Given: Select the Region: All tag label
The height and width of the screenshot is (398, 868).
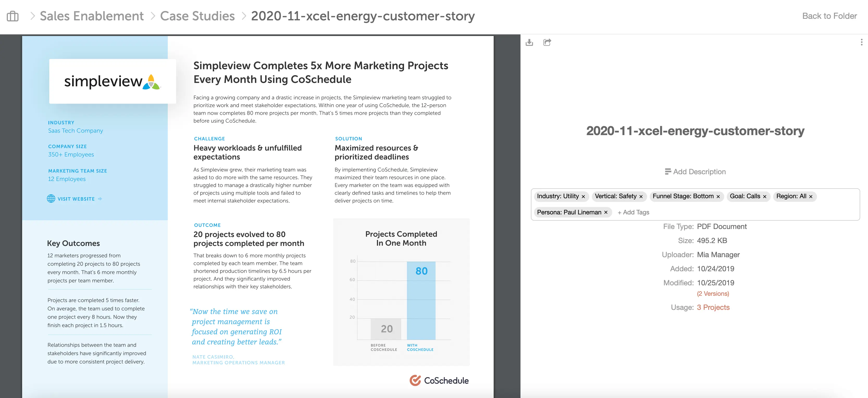Looking at the screenshot, I should pos(791,196).
